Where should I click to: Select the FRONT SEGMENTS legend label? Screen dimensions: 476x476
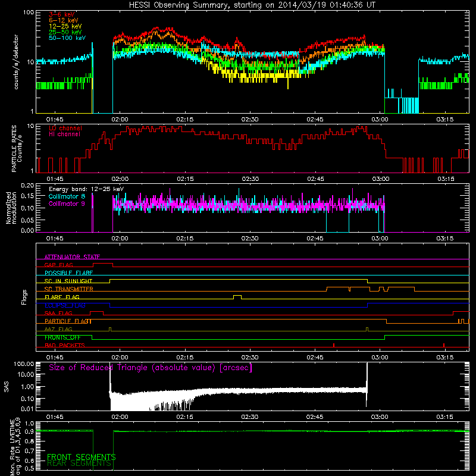click(x=82, y=457)
